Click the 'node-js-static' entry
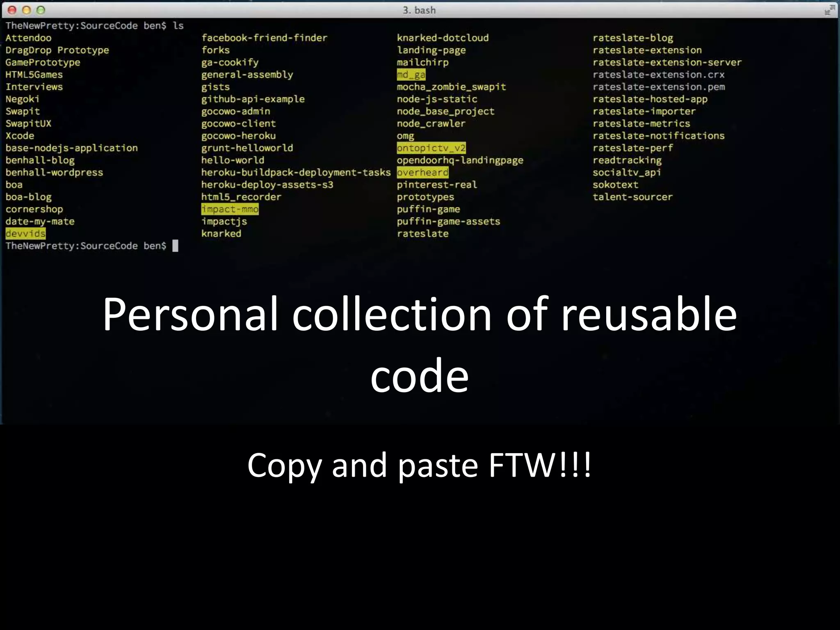The image size is (840, 630). click(x=437, y=99)
